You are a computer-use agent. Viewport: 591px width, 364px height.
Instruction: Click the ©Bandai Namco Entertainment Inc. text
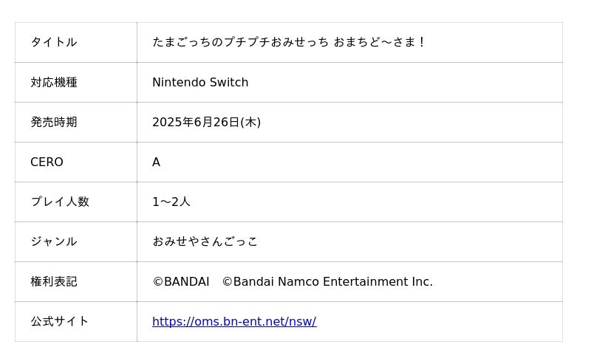click(x=327, y=281)
